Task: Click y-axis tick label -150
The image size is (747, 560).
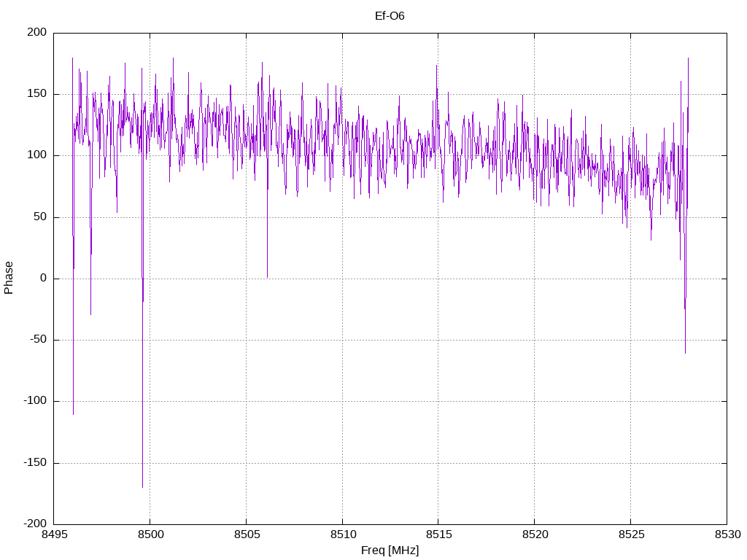Action: pos(35,462)
